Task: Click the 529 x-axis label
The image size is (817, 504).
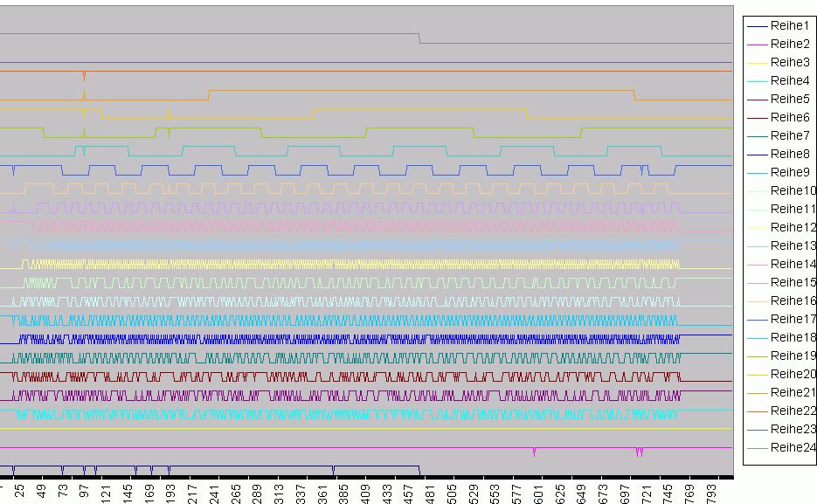Action: click(x=473, y=494)
